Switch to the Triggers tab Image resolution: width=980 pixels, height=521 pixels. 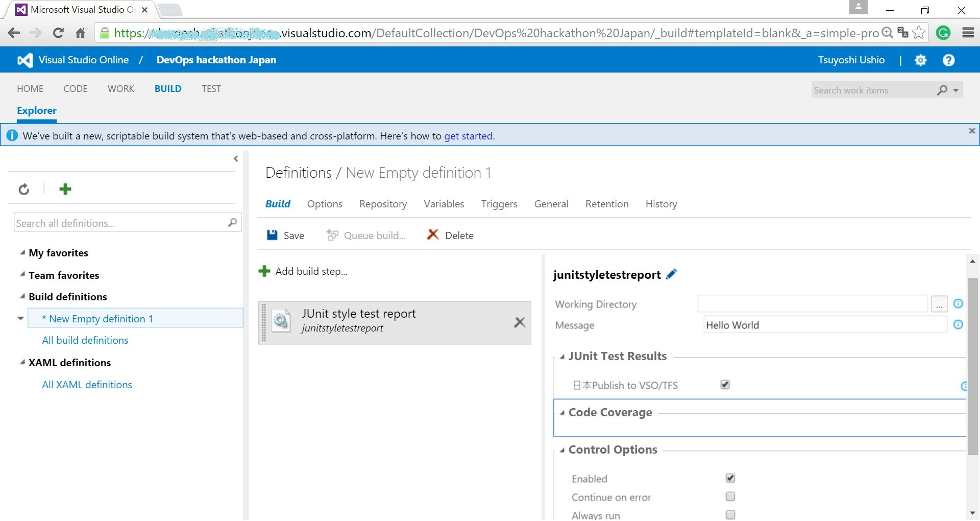click(x=499, y=204)
